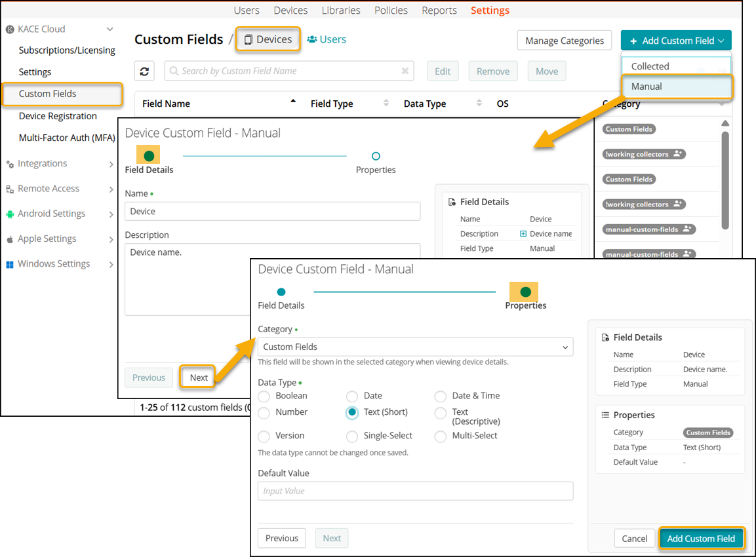The width and height of the screenshot is (756, 557).
Task: Click the Android Settings robot icon
Action: point(10,214)
